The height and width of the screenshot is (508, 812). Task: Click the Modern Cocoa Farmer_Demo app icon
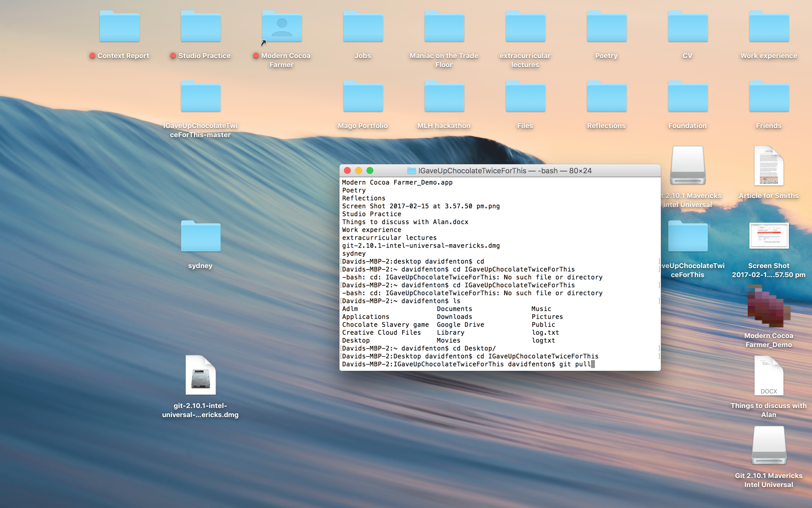point(768,306)
